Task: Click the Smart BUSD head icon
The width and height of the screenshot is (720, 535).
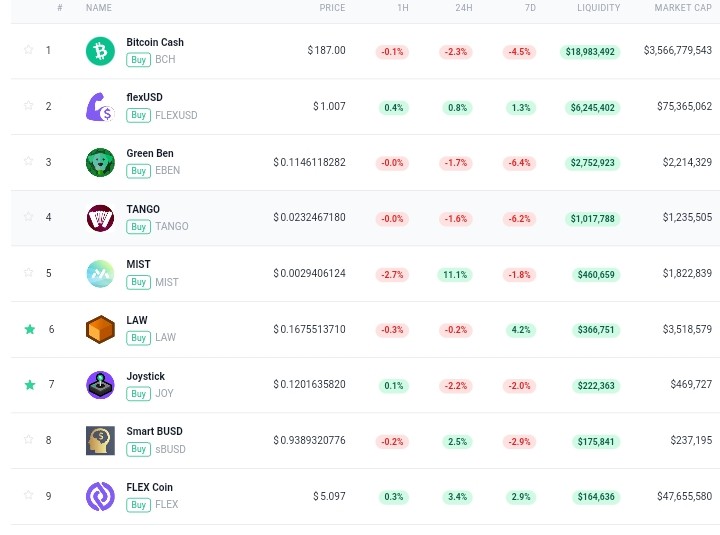Action: 100,440
